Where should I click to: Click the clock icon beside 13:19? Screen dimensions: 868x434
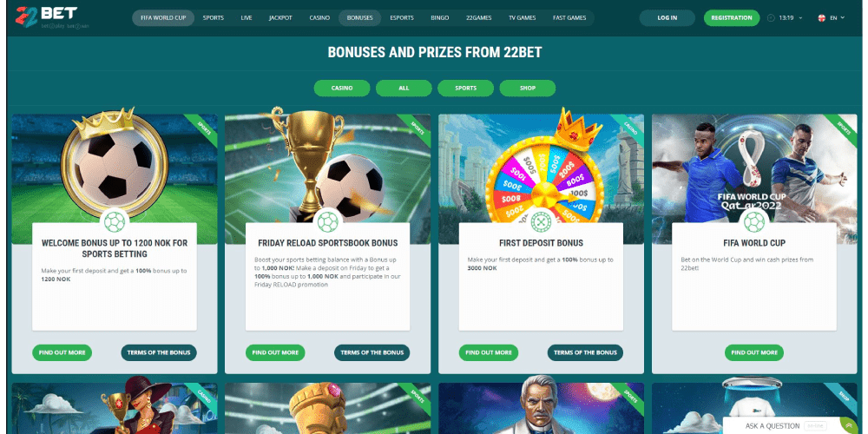coord(771,17)
